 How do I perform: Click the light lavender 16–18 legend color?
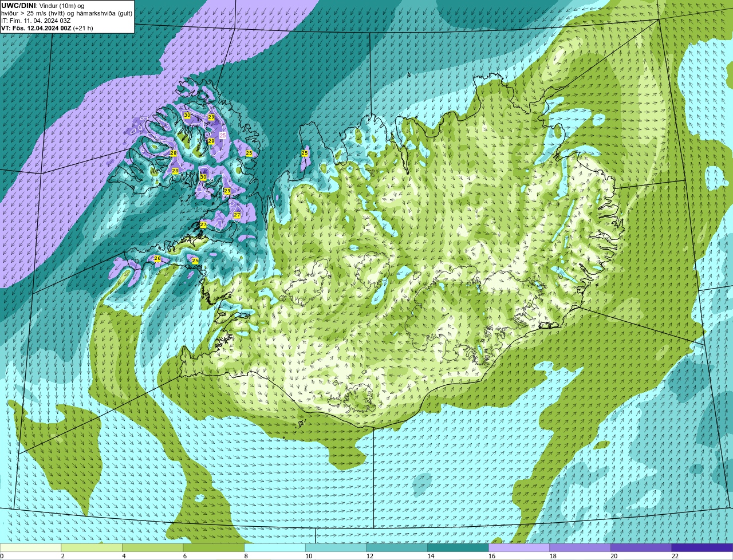pos(519,547)
